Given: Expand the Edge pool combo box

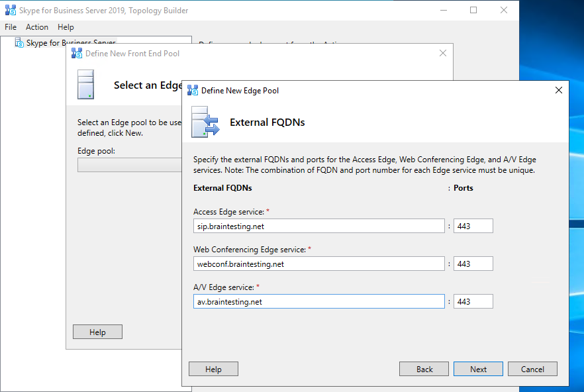Looking at the screenshot, I should tap(129, 165).
